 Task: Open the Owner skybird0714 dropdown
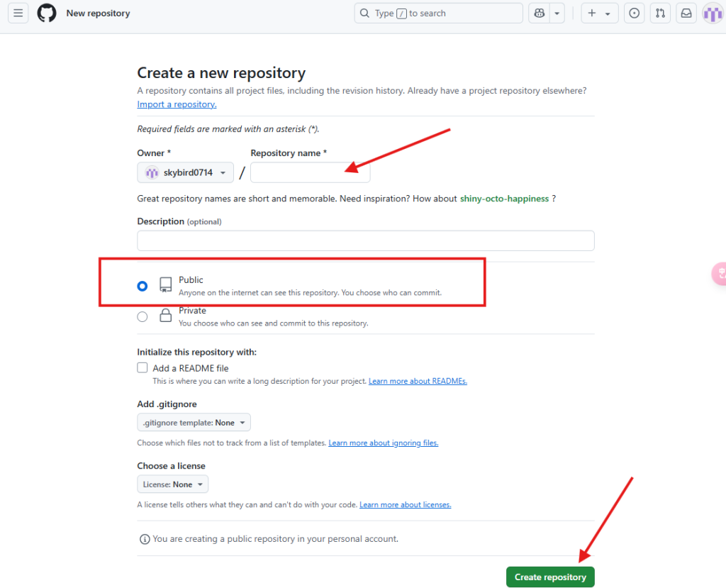point(185,172)
